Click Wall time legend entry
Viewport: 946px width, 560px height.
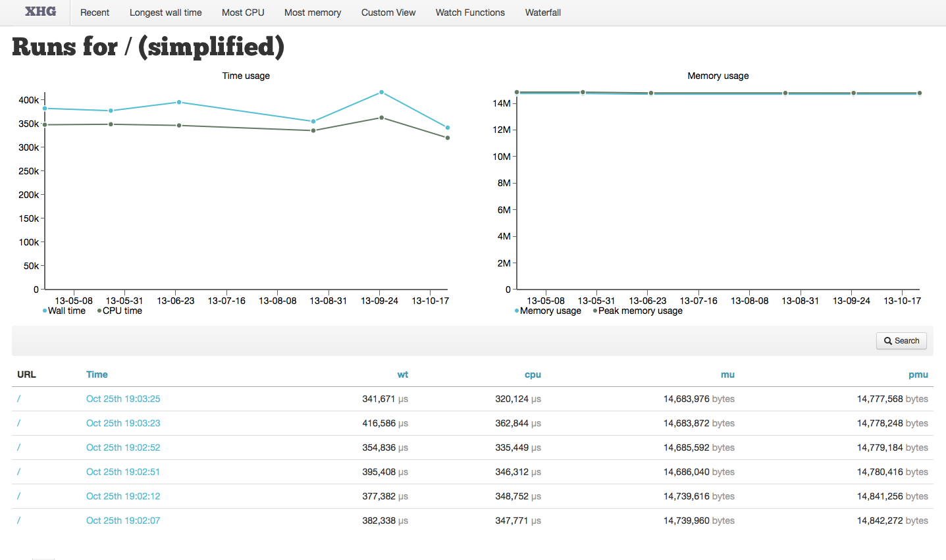pyautogui.click(x=65, y=311)
